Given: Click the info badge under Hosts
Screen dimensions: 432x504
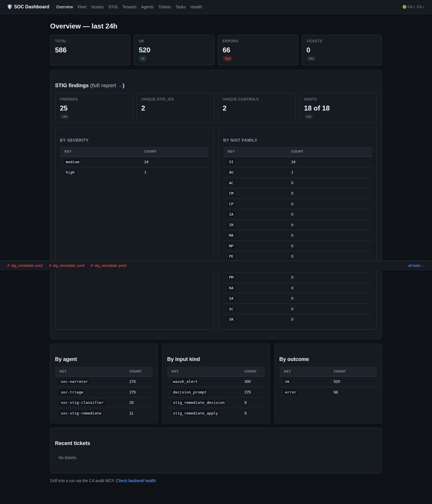Looking at the screenshot, I should [309, 117].
